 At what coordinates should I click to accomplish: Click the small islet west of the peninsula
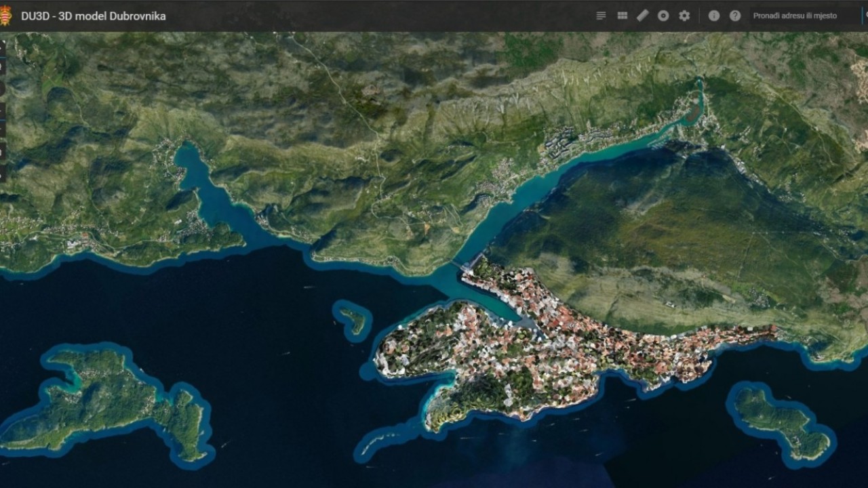[353, 320]
